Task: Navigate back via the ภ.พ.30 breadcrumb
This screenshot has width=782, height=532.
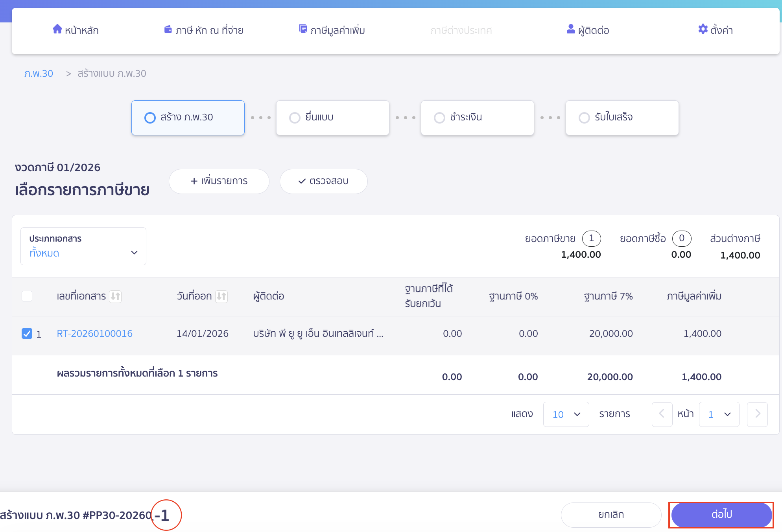Action: (39, 73)
